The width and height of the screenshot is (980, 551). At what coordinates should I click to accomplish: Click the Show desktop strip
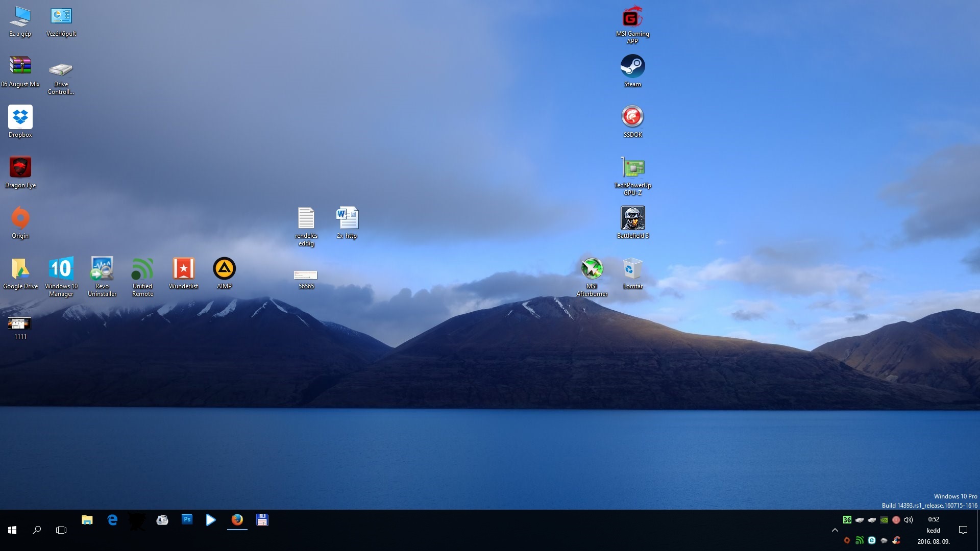[978, 530]
